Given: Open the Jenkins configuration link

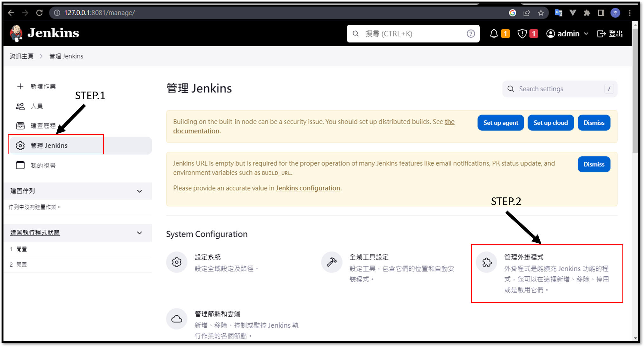Looking at the screenshot, I should point(308,188).
